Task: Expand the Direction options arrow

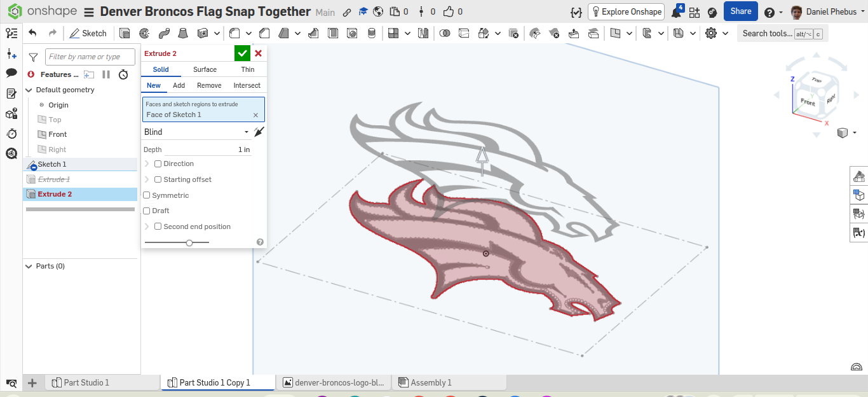Action: coord(147,164)
